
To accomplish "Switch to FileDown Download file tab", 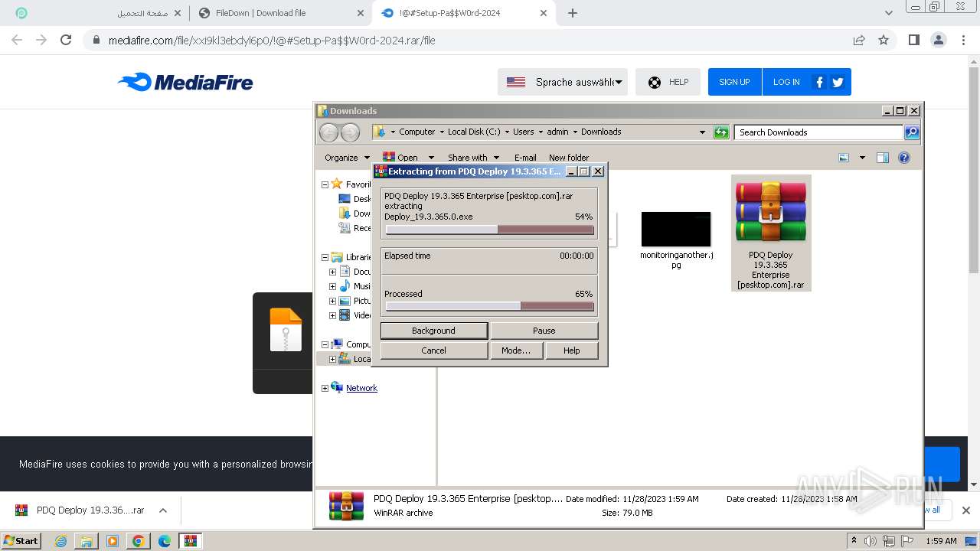I will [280, 13].
